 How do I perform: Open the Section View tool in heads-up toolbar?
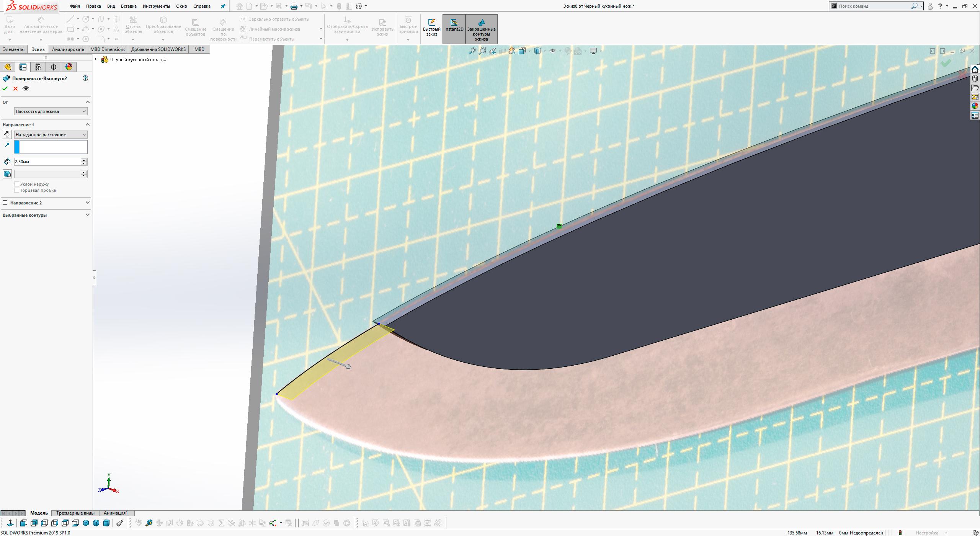(502, 50)
